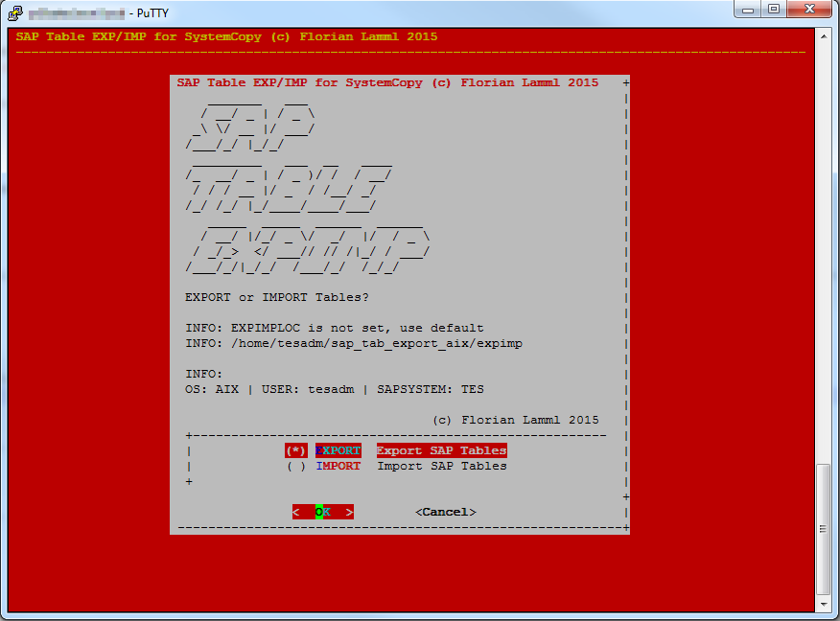Select the EXPORT radio option

(x=295, y=450)
